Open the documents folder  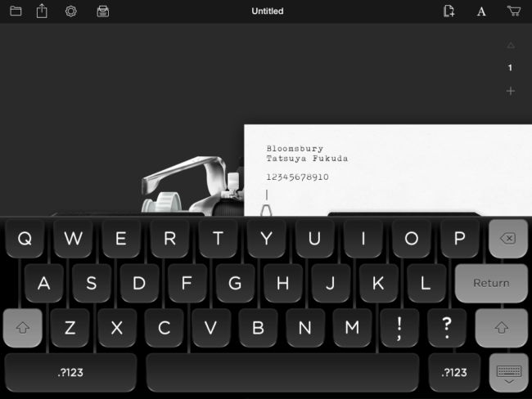[x=16, y=11]
